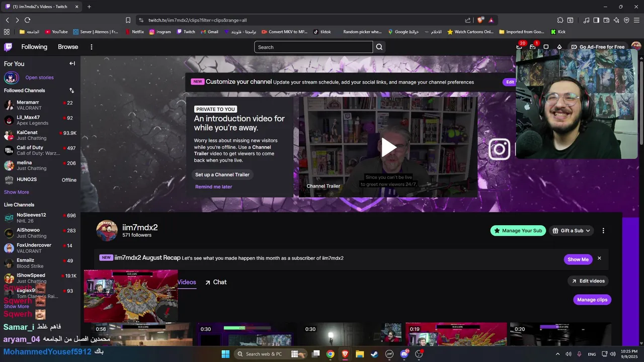Open File Explorer from the taskbar
This screenshot has width=644, height=362.
tap(360, 354)
